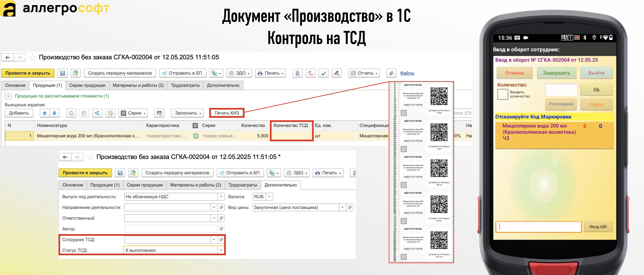The image size is (644, 275).
Task: Click the copy rows icon in the products toolbar
Action: pyautogui.click(x=71, y=113)
